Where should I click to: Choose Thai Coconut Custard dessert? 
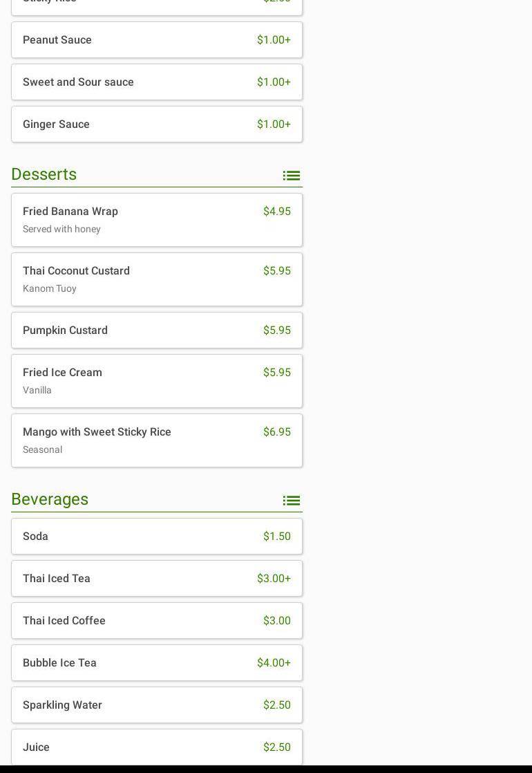pyautogui.click(x=157, y=279)
